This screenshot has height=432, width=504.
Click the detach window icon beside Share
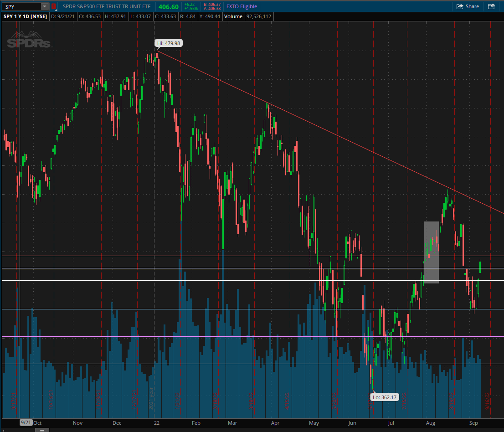click(491, 6)
